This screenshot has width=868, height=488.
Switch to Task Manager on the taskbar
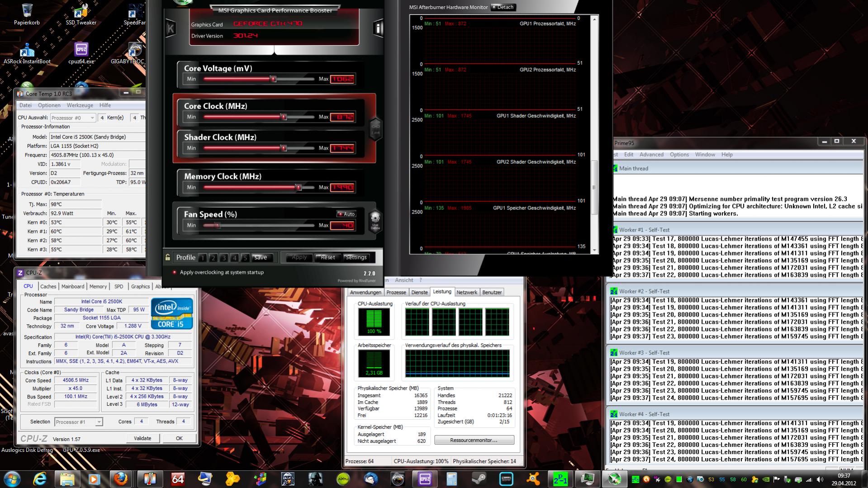point(587,479)
